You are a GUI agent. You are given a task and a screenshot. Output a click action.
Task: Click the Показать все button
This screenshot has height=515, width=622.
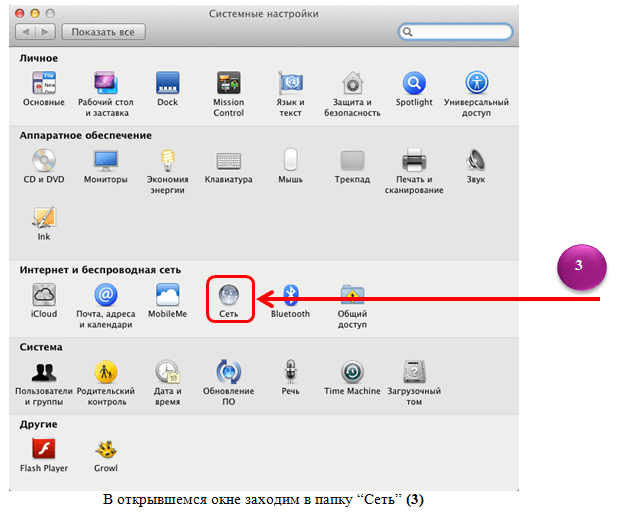pyautogui.click(x=103, y=32)
